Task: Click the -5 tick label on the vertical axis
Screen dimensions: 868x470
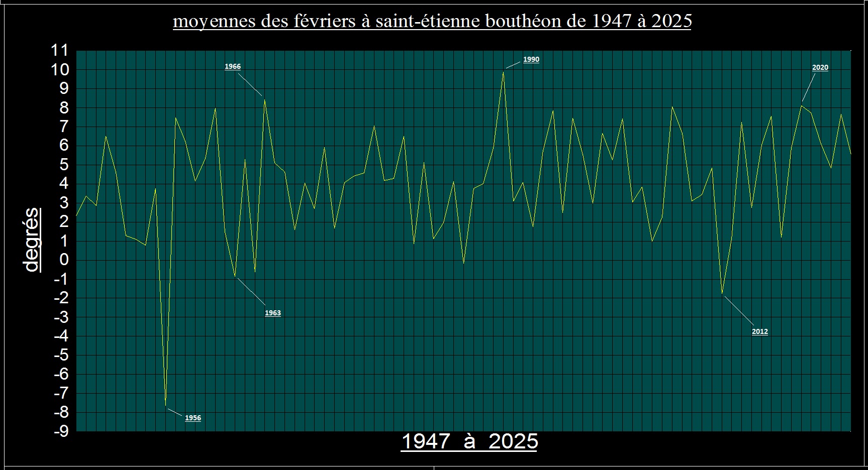Action: tap(61, 355)
